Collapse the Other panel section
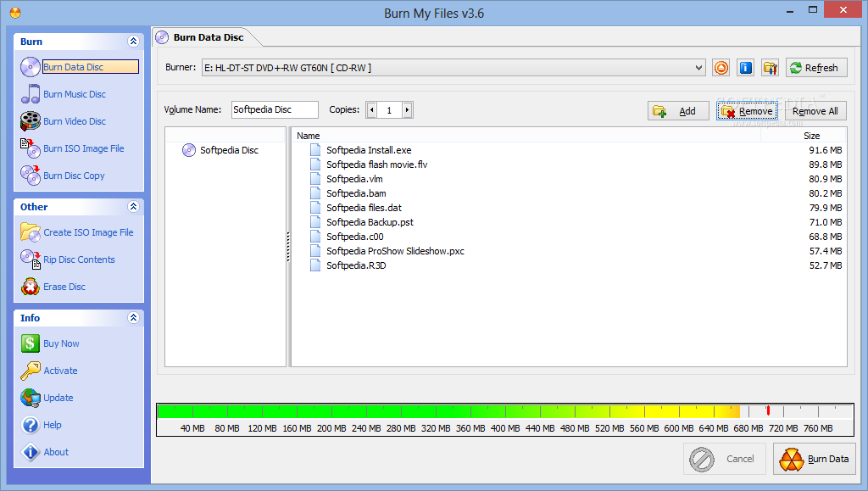The width and height of the screenshot is (868, 491). (x=133, y=206)
